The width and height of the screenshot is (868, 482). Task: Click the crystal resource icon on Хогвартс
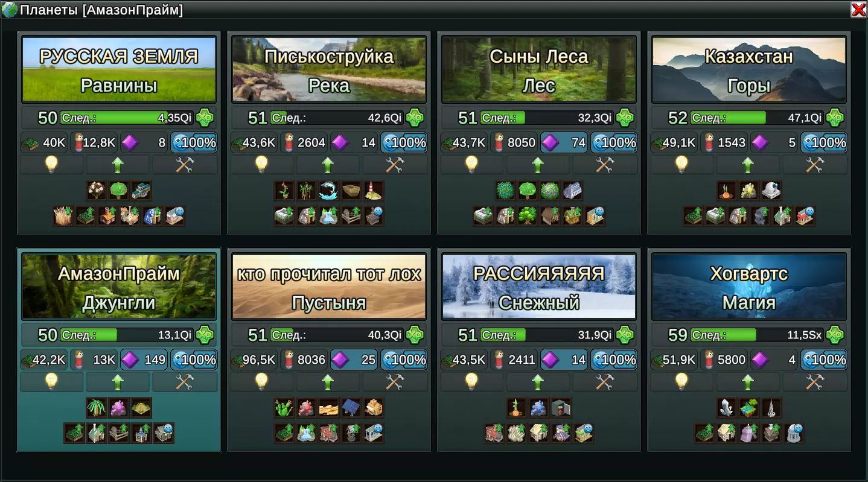coord(726,408)
